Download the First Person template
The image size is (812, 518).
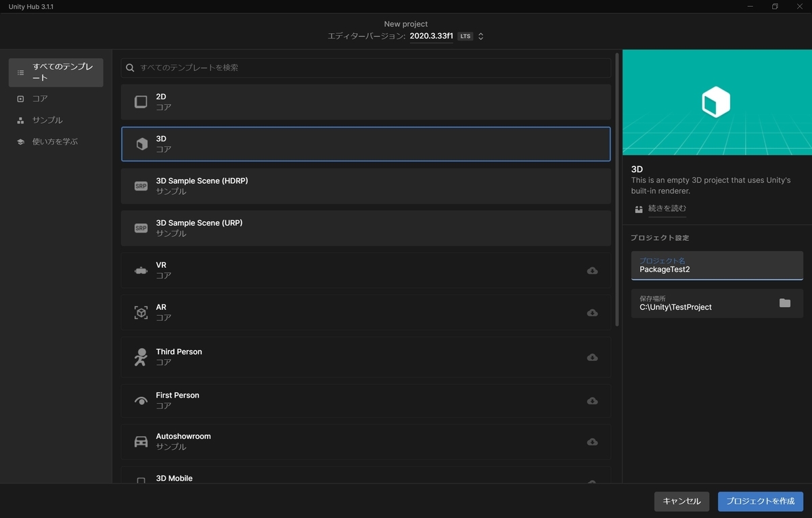pos(592,401)
